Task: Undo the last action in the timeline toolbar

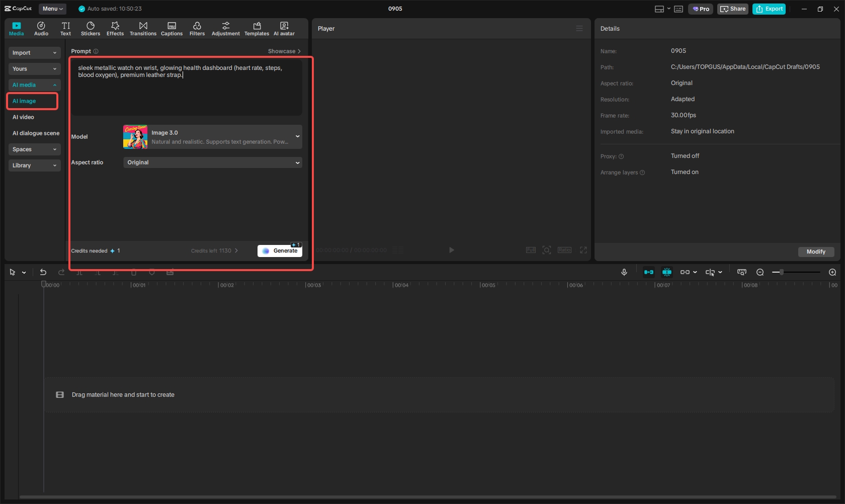Action: [43, 272]
